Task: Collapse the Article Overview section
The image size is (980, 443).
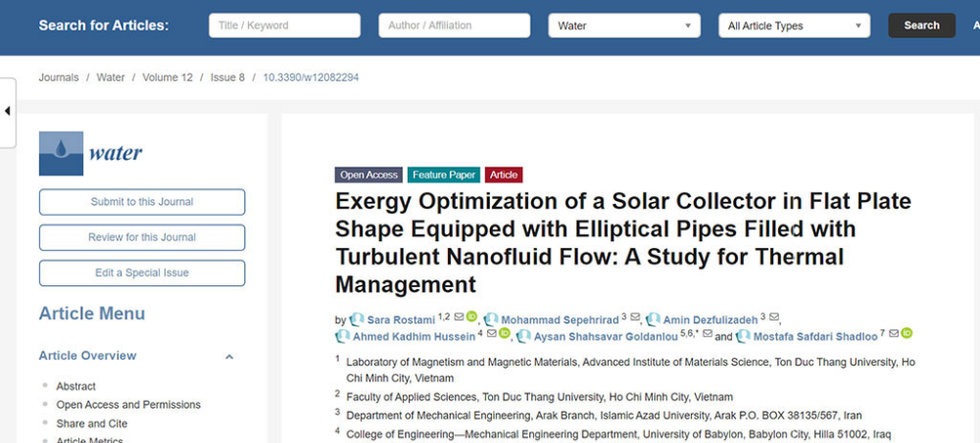Action: point(229,356)
